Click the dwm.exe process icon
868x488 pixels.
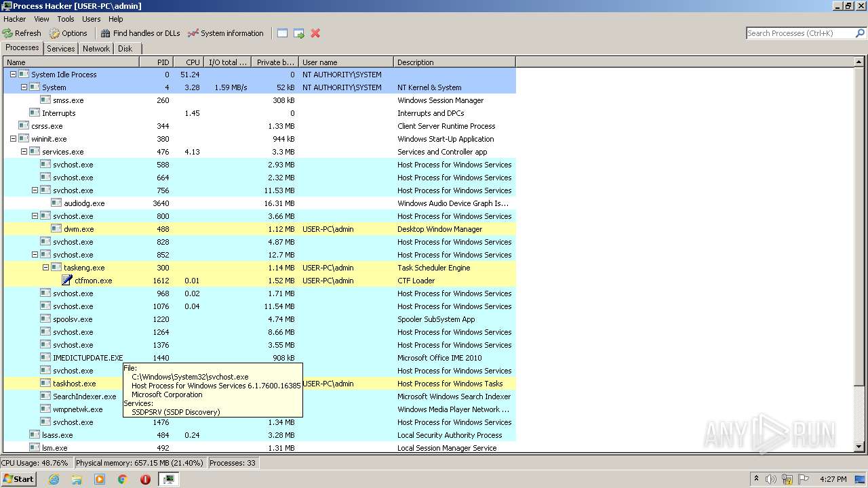click(x=56, y=229)
